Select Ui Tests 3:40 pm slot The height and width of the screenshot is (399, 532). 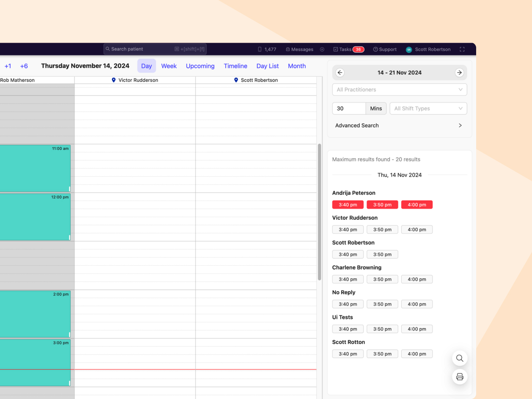(x=348, y=329)
